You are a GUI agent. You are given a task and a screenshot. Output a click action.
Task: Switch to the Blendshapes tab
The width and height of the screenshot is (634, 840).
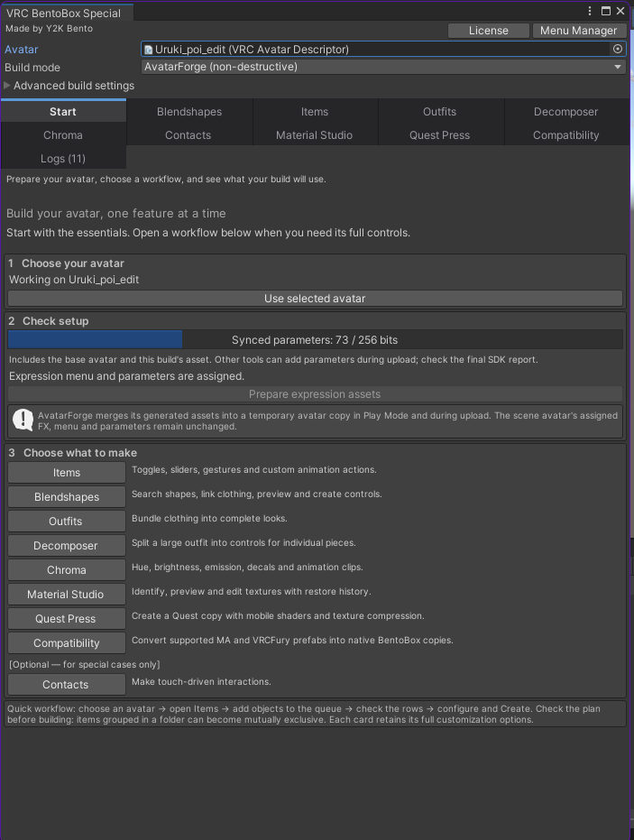point(189,112)
